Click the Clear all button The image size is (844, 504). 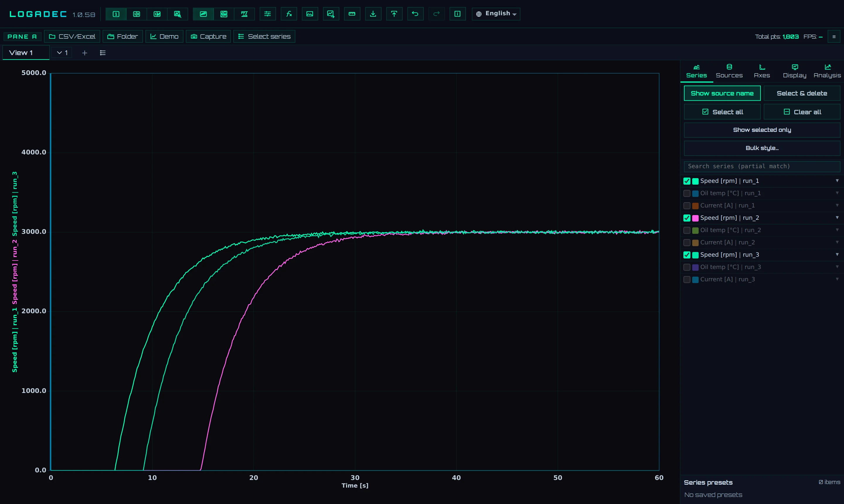pyautogui.click(x=802, y=112)
